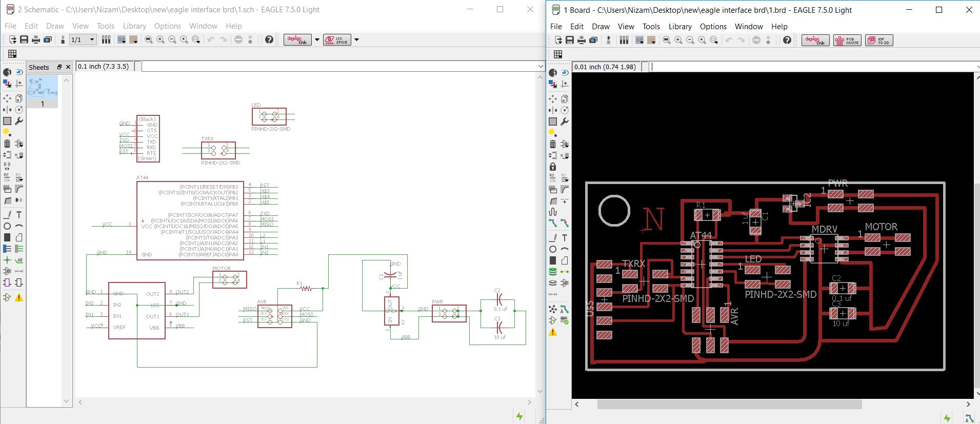Select the Info tool in the Schematic sidebar
The height and width of the screenshot is (424, 980).
coord(7,72)
